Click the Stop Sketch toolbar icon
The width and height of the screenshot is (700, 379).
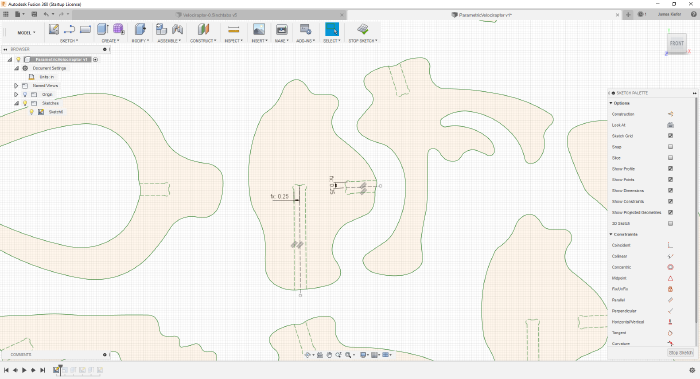tap(362, 29)
